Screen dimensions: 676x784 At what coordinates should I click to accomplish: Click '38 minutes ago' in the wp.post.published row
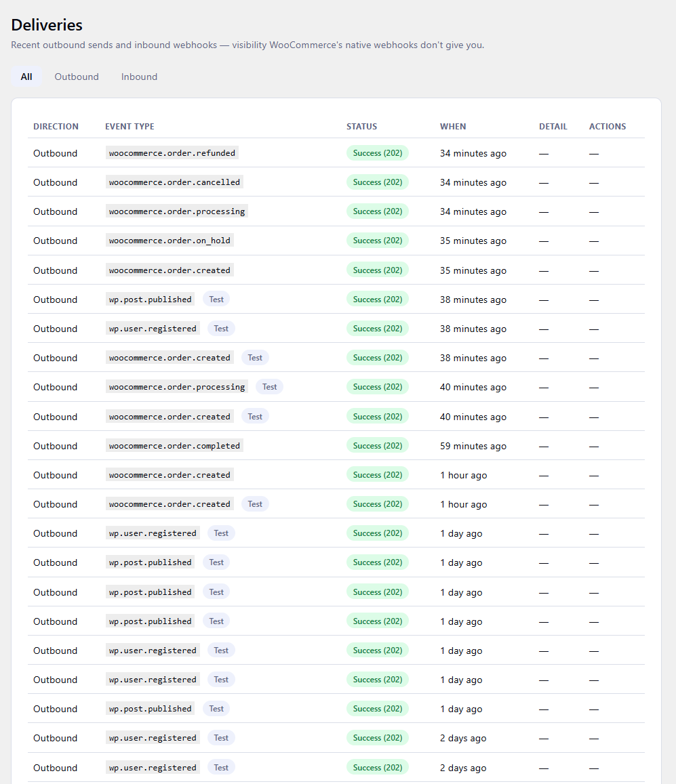click(x=473, y=300)
